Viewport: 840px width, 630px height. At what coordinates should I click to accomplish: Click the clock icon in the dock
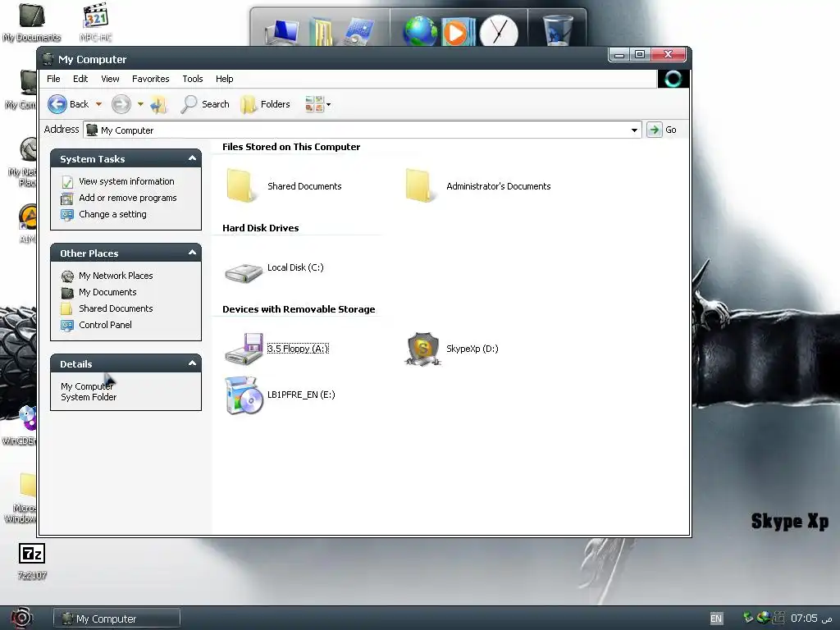pyautogui.click(x=498, y=31)
